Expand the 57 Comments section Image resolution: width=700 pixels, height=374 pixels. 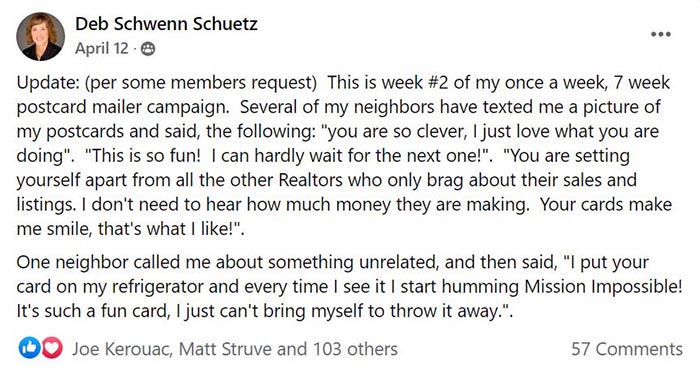point(627,349)
